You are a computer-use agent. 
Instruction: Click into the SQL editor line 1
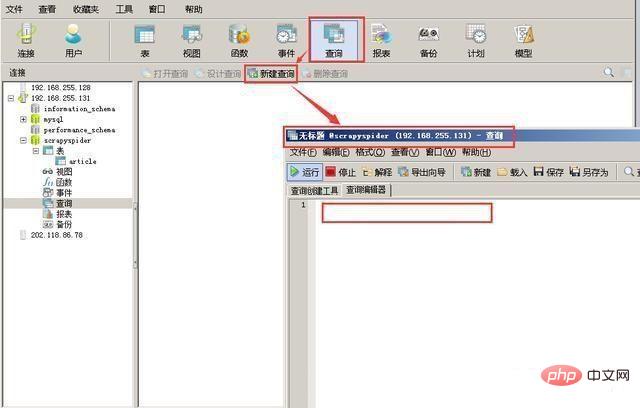pos(407,213)
